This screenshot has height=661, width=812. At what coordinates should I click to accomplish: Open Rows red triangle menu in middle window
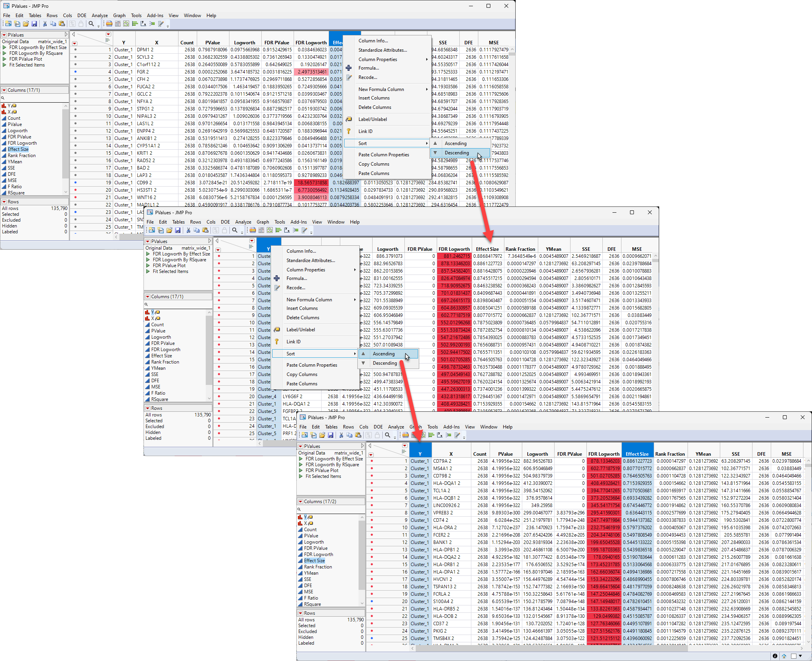pos(148,408)
